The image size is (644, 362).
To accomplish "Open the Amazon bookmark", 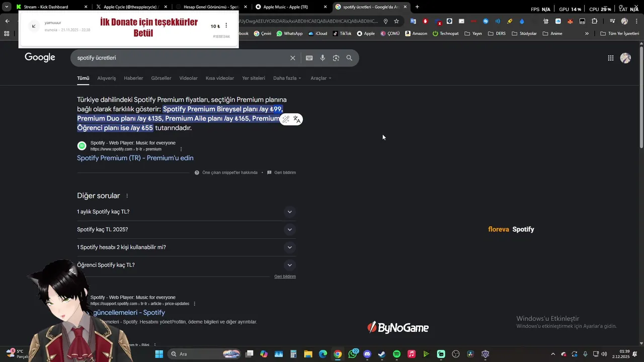I will 416,34.
